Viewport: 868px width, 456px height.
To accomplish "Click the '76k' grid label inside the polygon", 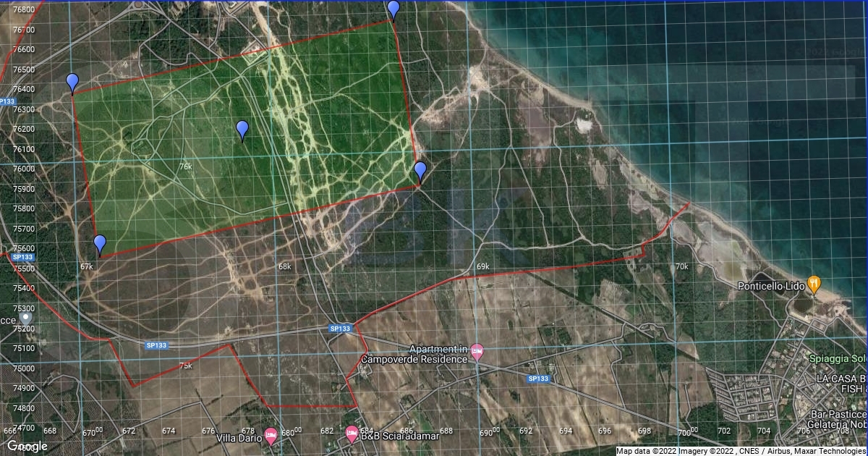I will point(186,166).
